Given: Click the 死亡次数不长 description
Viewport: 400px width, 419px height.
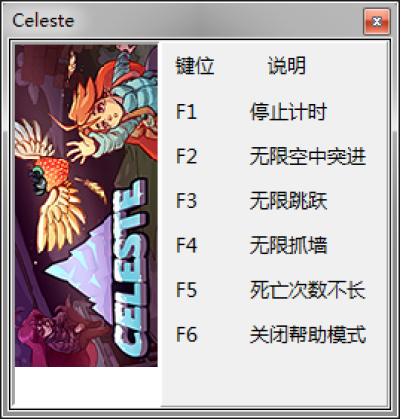Looking at the screenshot, I should click(308, 290).
